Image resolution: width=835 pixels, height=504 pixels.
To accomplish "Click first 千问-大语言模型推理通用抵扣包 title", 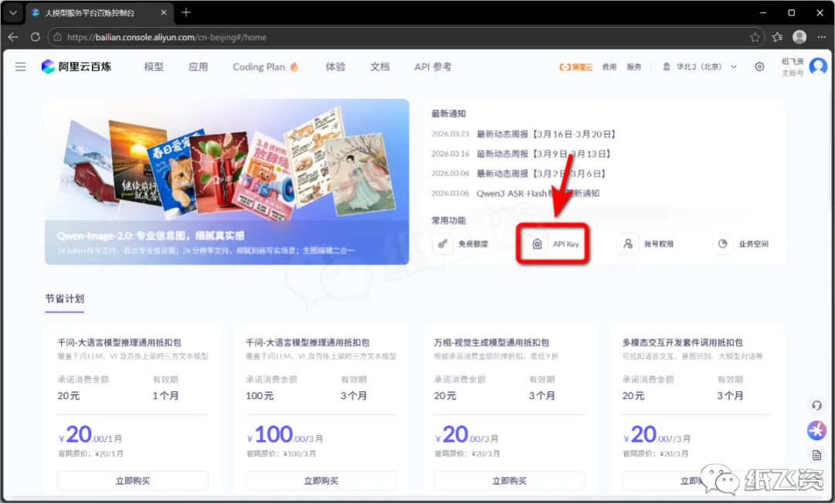I will 119,342.
